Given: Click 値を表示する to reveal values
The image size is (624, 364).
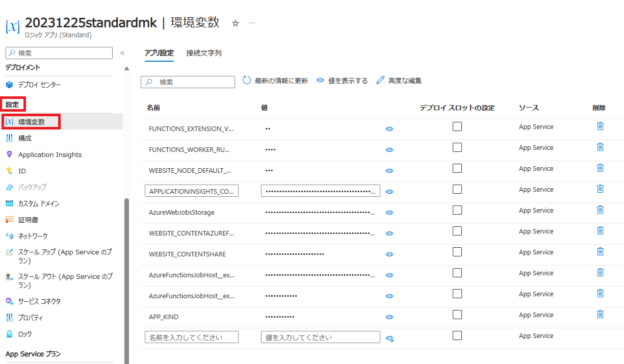Looking at the screenshot, I should pos(342,81).
